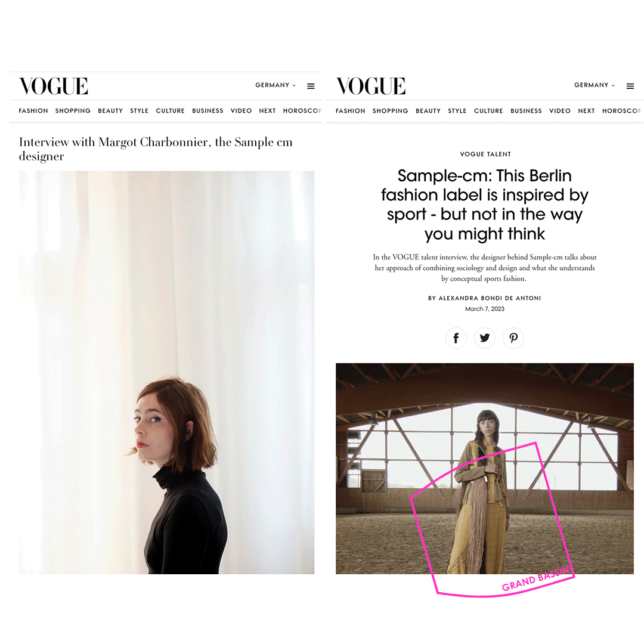Click Vogue Talent category link

click(485, 154)
